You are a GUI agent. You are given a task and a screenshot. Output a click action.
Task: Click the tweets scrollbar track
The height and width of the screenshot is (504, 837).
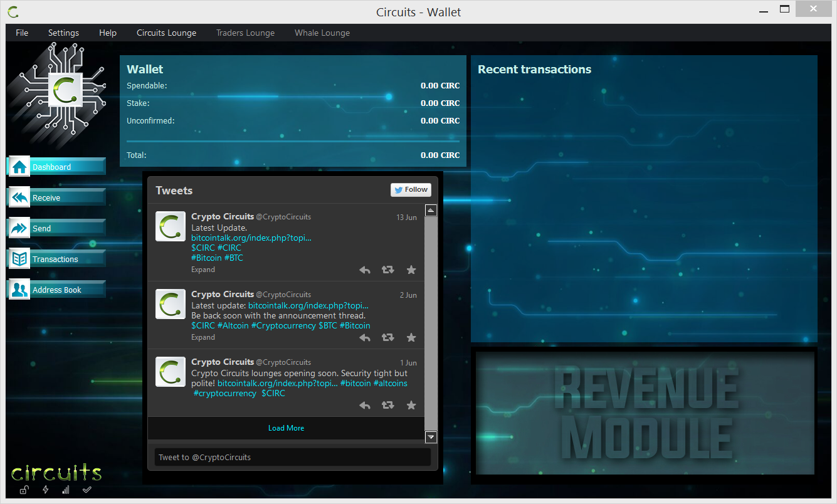coord(431,324)
